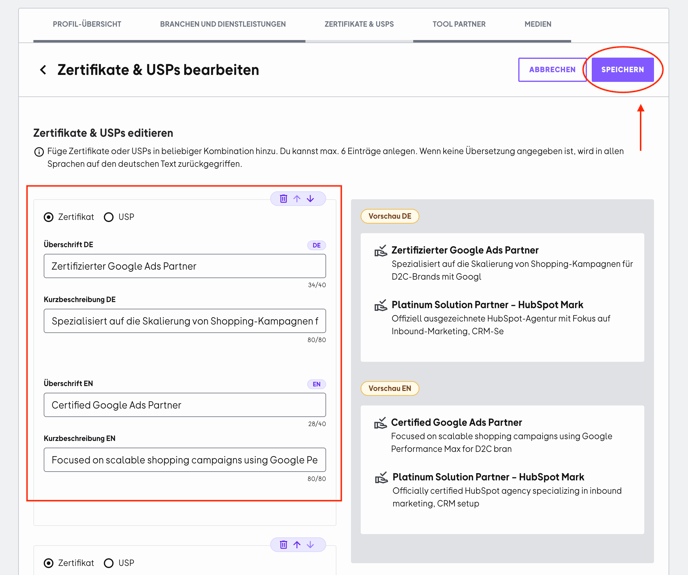Delete the first certificate entry via trash icon
The width and height of the screenshot is (688, 575).
pos(283,199)
